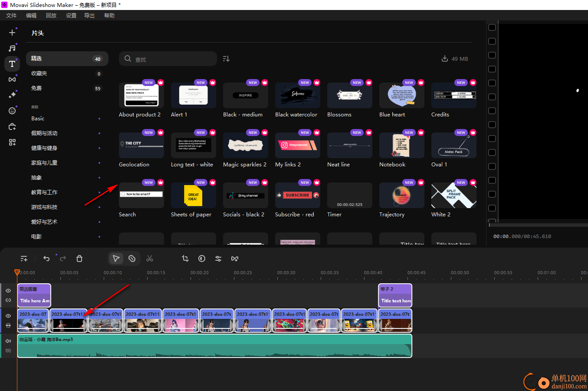Toggle visibility of the video track
Viewport: 588px width, 391px height.
click(x=8, y=316)
